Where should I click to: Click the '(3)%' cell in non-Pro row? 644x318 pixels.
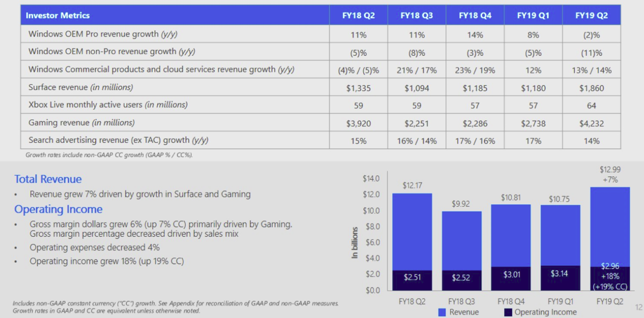click(x=475, y=53)
